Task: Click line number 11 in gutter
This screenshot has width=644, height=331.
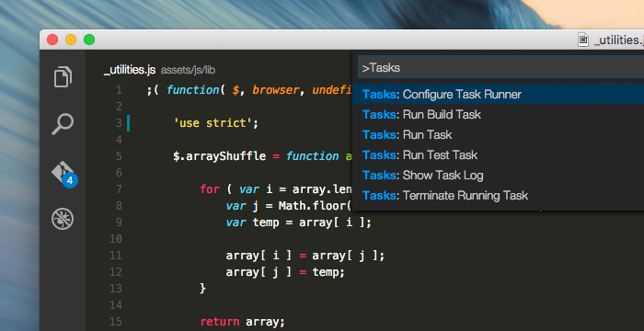Action: [x=116, y=256]
